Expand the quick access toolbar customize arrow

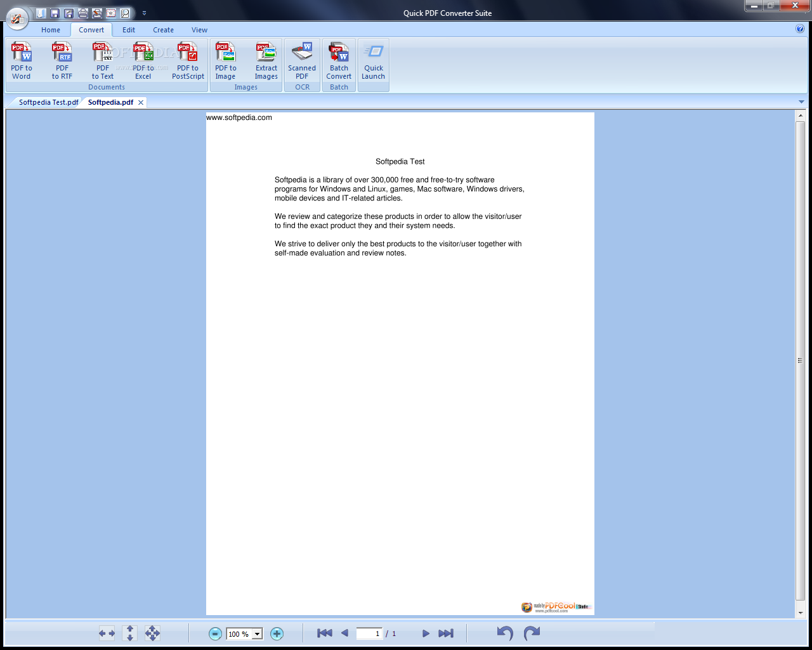[144, 13]
